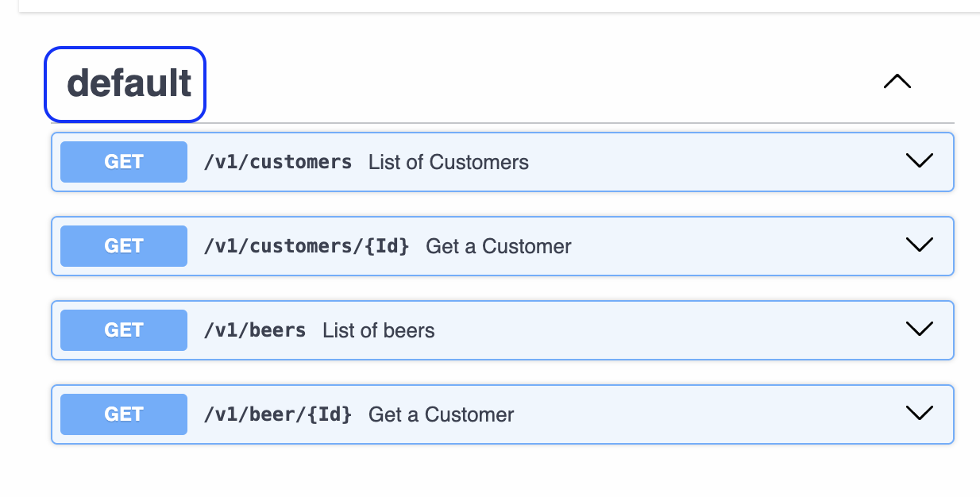Expand the /v1/customers/{Id} endpoint chevron

(x=919, y=245)
